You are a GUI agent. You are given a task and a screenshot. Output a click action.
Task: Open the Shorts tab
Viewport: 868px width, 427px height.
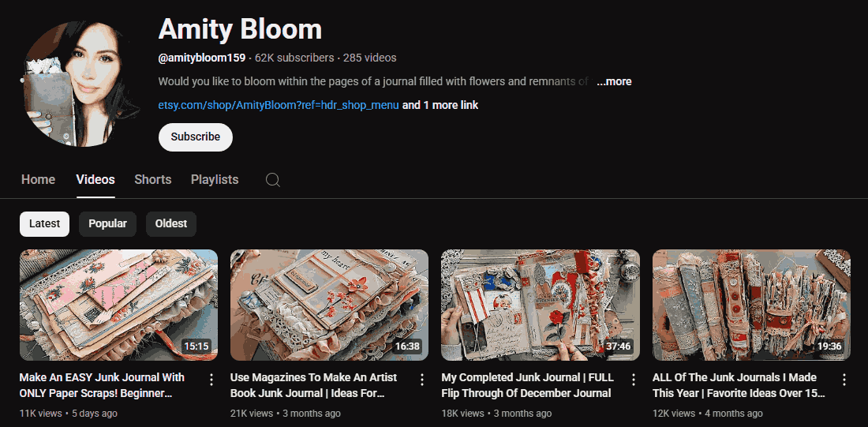[152, 180]
